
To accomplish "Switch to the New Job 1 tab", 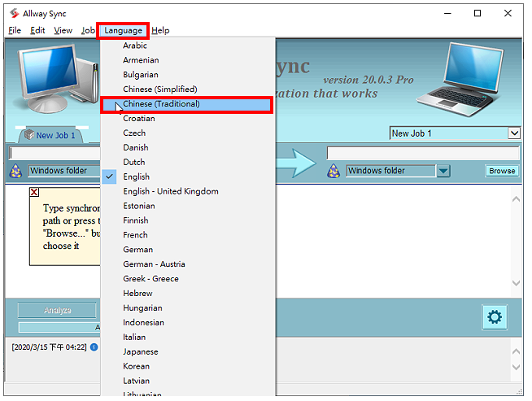I will (51, 135).
